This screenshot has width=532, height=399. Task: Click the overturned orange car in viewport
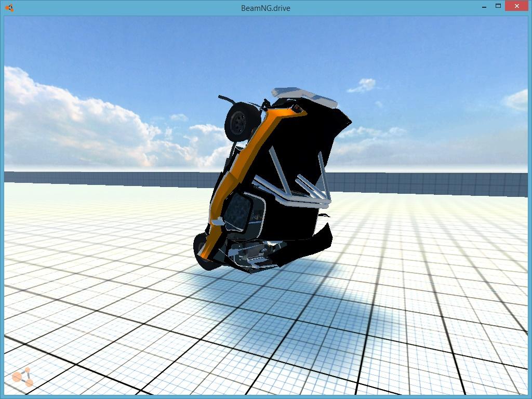coord(272,180)
